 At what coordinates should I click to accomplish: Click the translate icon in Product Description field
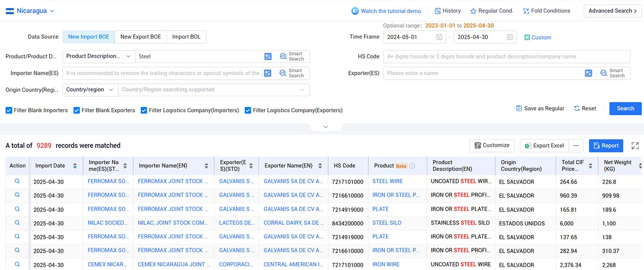pos(268,56)
